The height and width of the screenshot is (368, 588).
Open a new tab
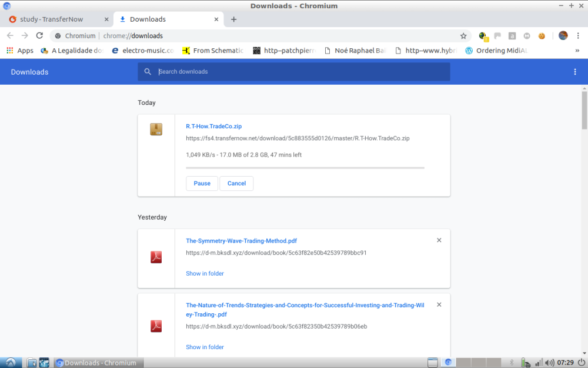pos(233,19)
